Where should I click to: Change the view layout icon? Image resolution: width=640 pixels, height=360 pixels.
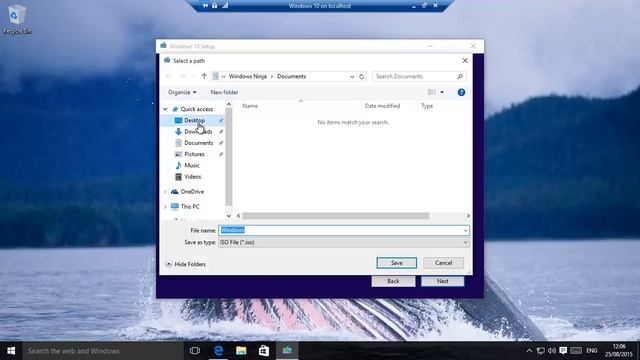point(431,92)
